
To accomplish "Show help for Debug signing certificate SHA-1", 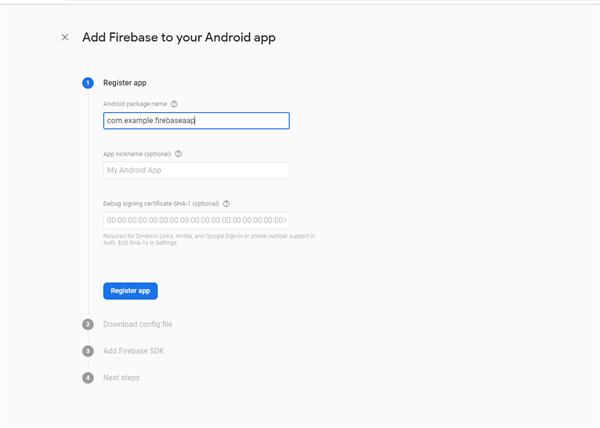I will (x=227, y=203).
